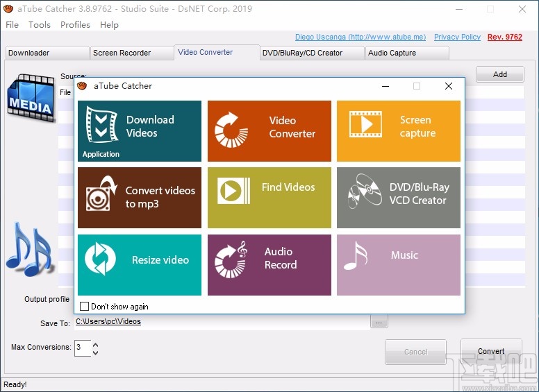Screen dimensions: 539x392
Task: Choose the Resize video tile
Action: pyautogui.click(x=139, y=264)
